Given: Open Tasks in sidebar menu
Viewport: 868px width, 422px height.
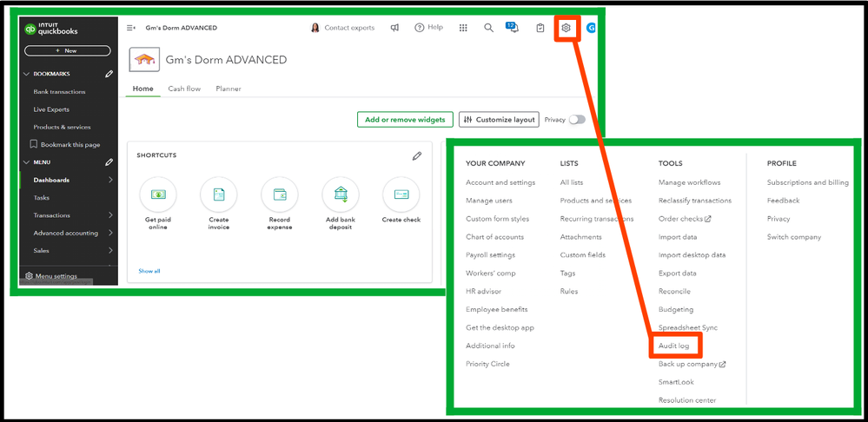Looking at the screenshot, I should pos(42,197).
